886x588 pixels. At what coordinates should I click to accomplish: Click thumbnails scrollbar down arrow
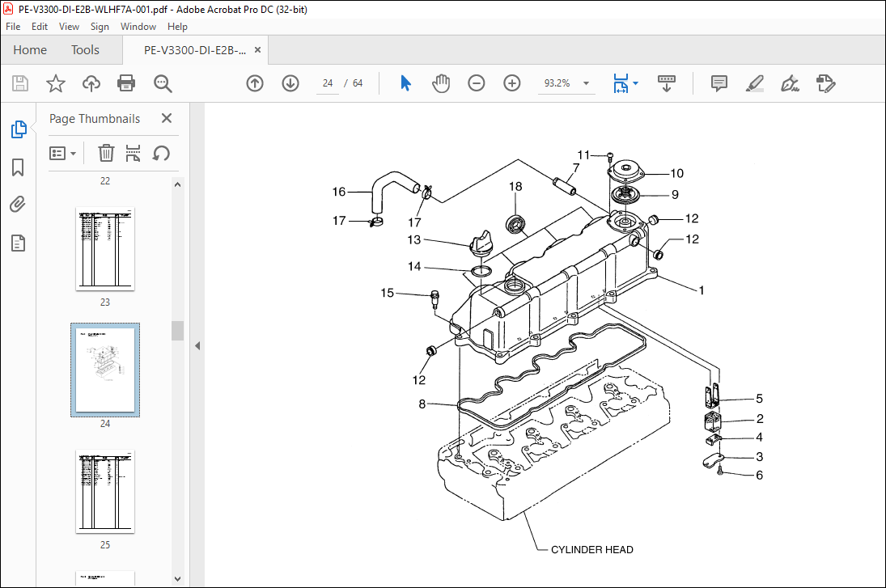(x=177, y=579)
